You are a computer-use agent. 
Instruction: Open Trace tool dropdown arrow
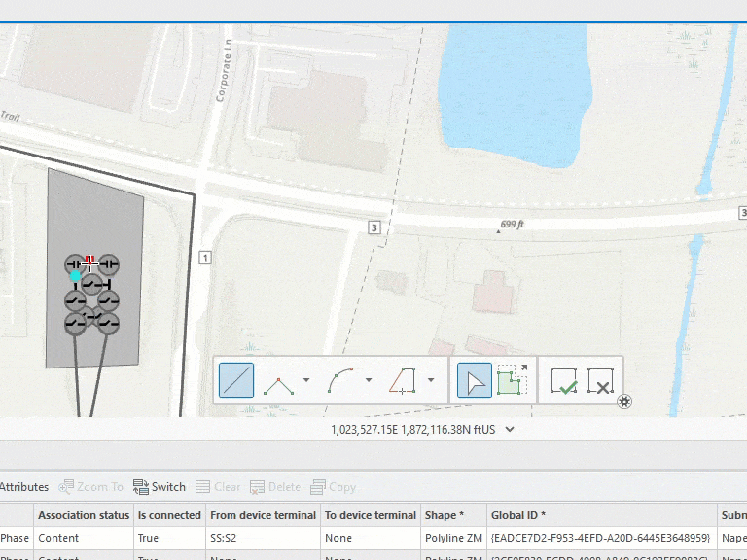click(431, 380)
